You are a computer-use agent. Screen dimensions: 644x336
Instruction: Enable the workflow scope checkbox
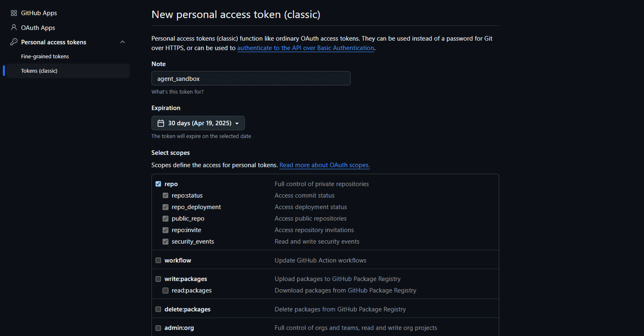158,260
